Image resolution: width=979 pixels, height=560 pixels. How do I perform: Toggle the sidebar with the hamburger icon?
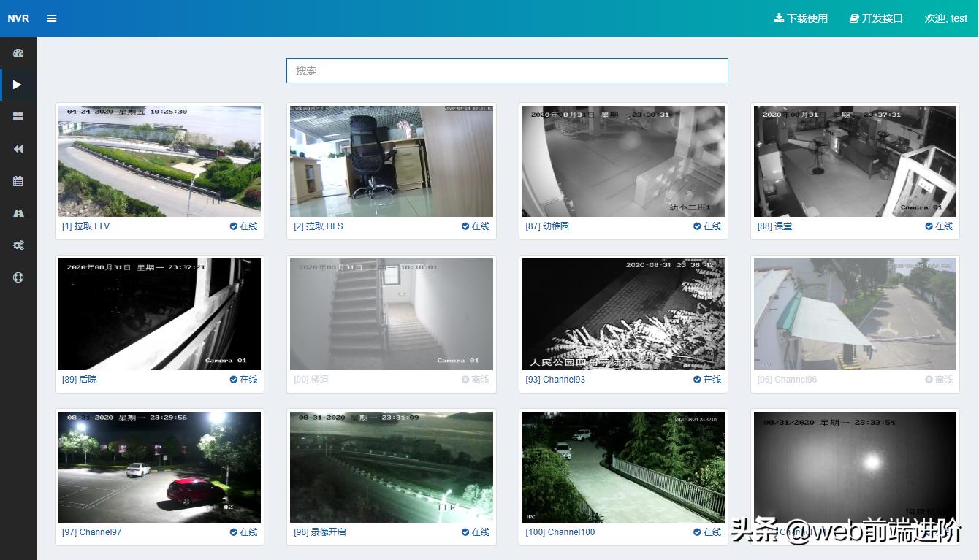pos(52,18)
